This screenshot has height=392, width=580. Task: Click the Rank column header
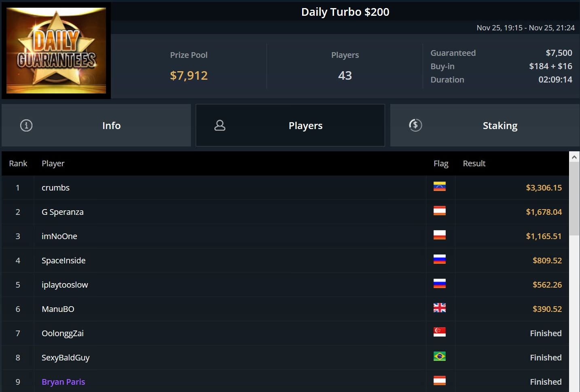(x=18, y=163)
